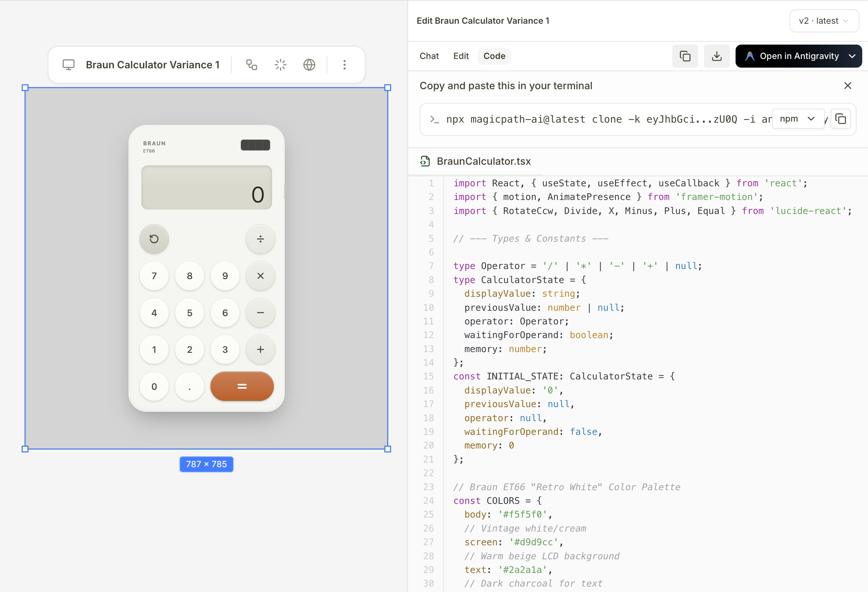Click the divide key on calculator

tap(260, 239)
